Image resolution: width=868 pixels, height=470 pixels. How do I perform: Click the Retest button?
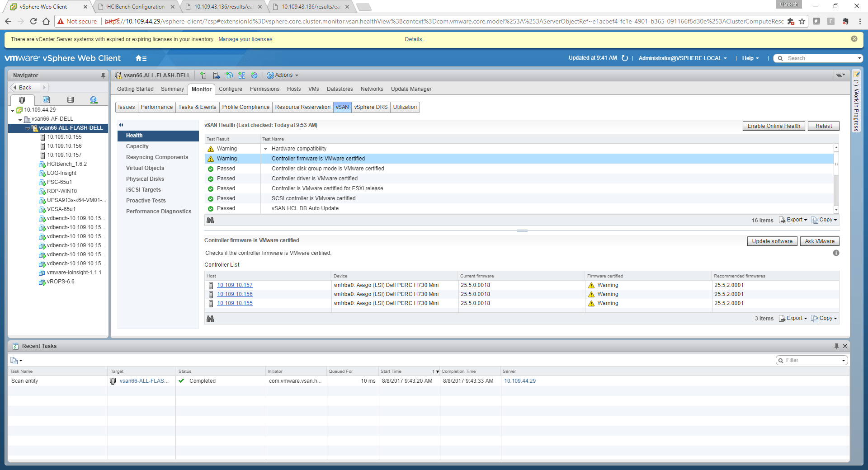coord(823,126)
